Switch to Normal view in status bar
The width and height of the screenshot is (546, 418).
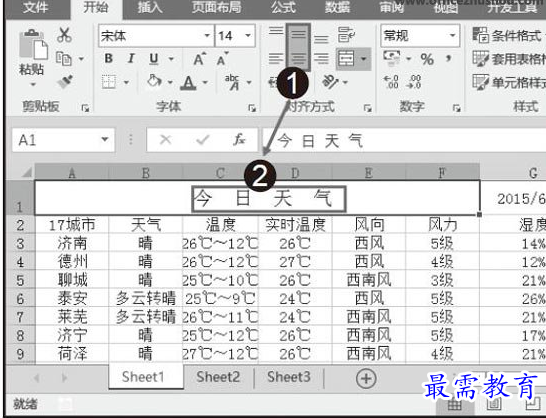(454, 405)
